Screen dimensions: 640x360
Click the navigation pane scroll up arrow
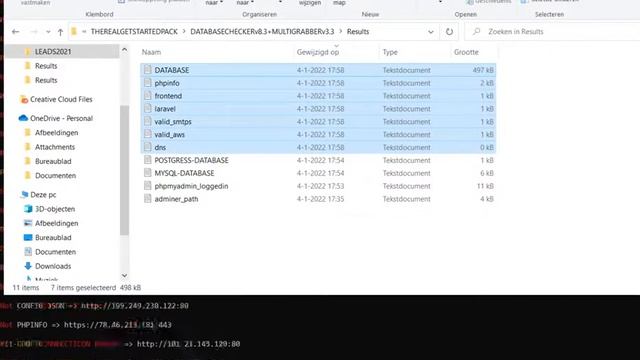click(x=124, y=50)
